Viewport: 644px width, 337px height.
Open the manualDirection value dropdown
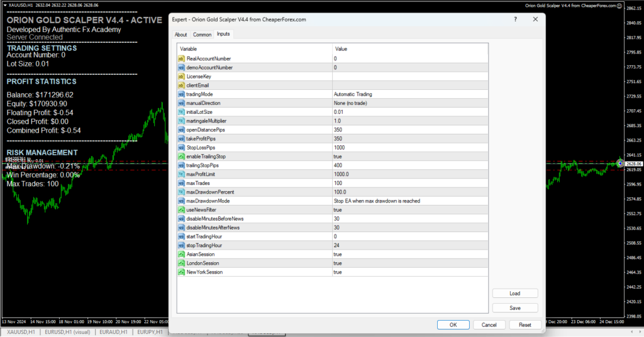pos(409,103)
